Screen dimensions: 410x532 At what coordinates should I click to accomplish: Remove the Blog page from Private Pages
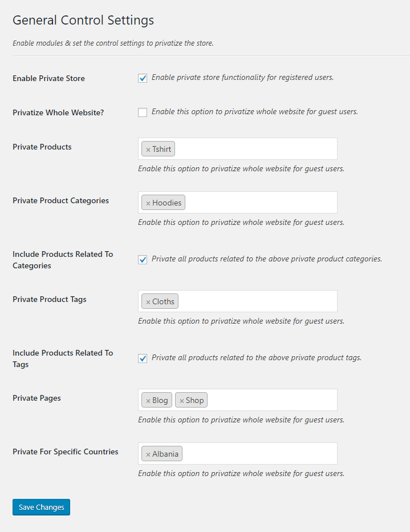[147, 400]
